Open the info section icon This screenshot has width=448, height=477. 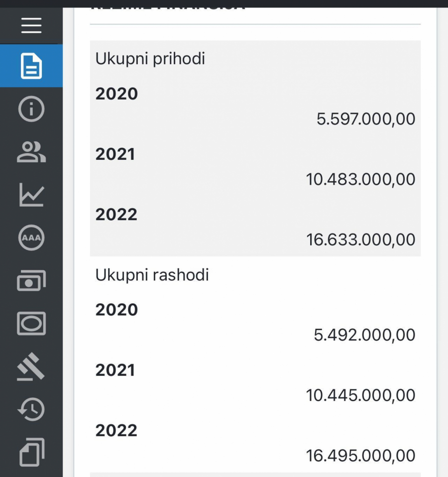click(x=31, y=109)
